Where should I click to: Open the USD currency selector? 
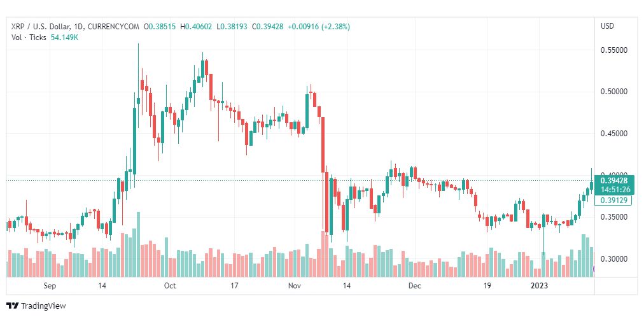point(607,26)
